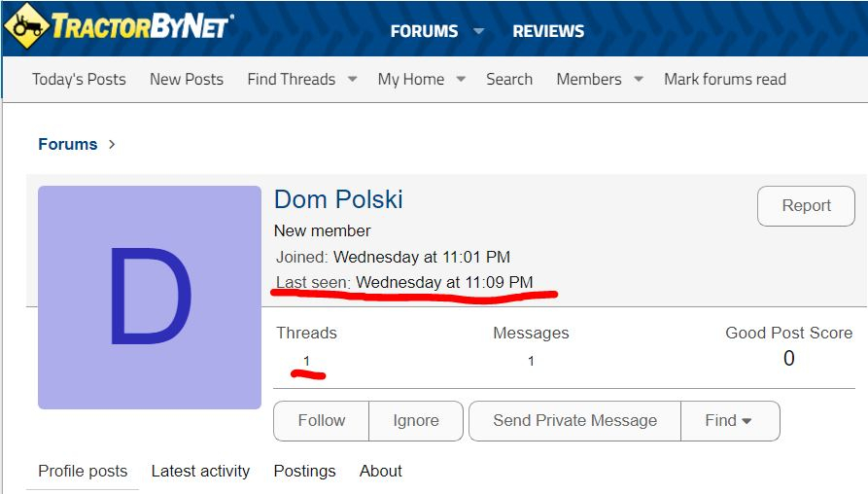Send Private Message to Dom Polski

point(574,421)
